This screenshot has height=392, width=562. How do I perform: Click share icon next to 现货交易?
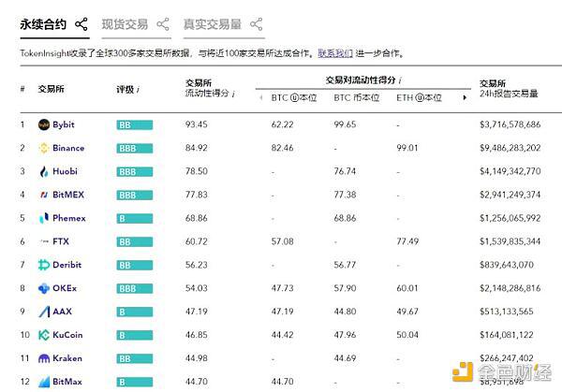[163, 24]
